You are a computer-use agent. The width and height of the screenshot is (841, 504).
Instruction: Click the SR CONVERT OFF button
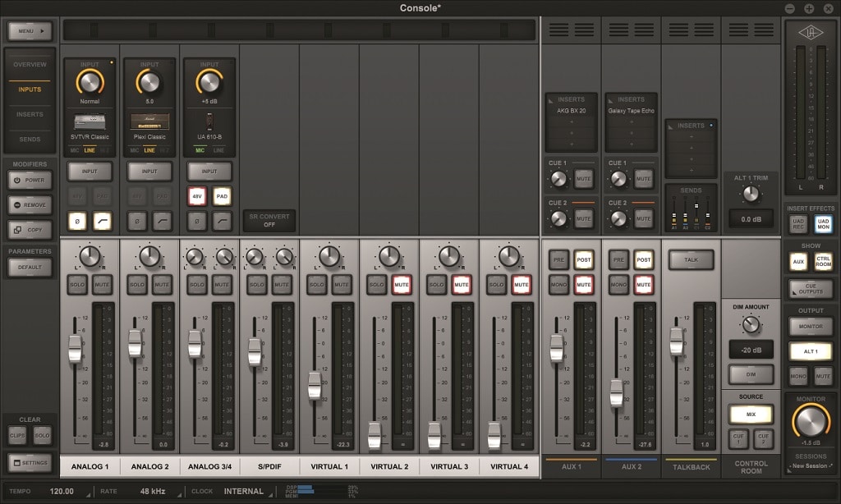[x=269, y=220]
